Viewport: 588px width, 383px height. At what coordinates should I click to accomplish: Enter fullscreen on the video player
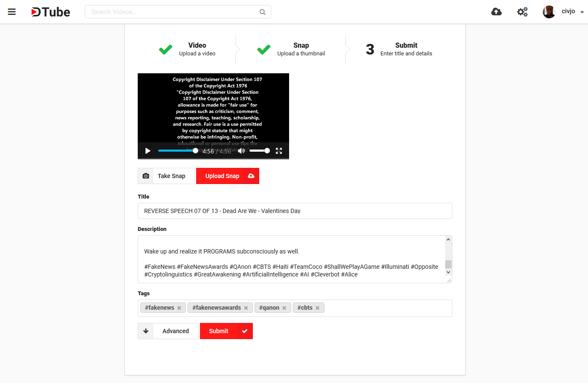(x=278, y=150)
